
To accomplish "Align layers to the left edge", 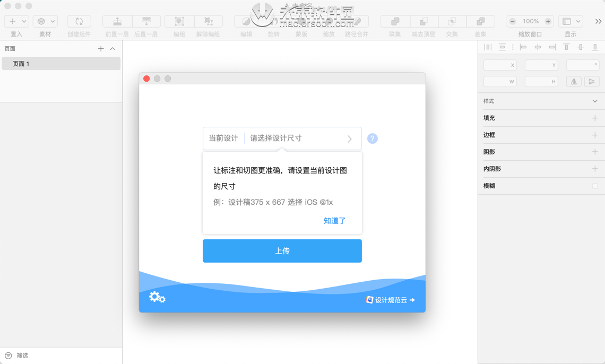I will click(x=523, y=47).
